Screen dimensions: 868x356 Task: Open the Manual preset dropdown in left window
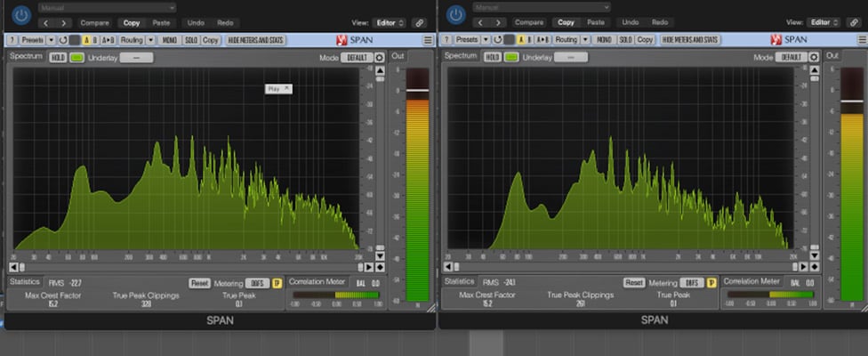(108, 8)
